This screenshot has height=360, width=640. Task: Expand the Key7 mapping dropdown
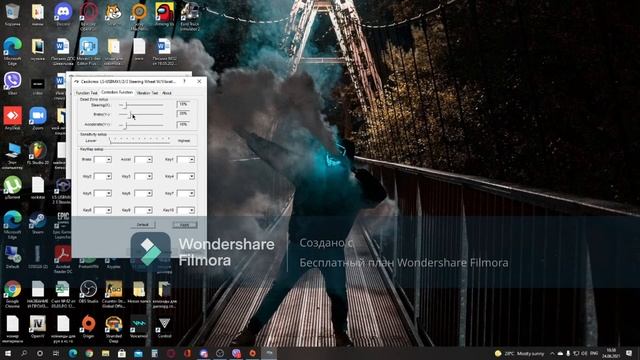(x=186, y=193)
